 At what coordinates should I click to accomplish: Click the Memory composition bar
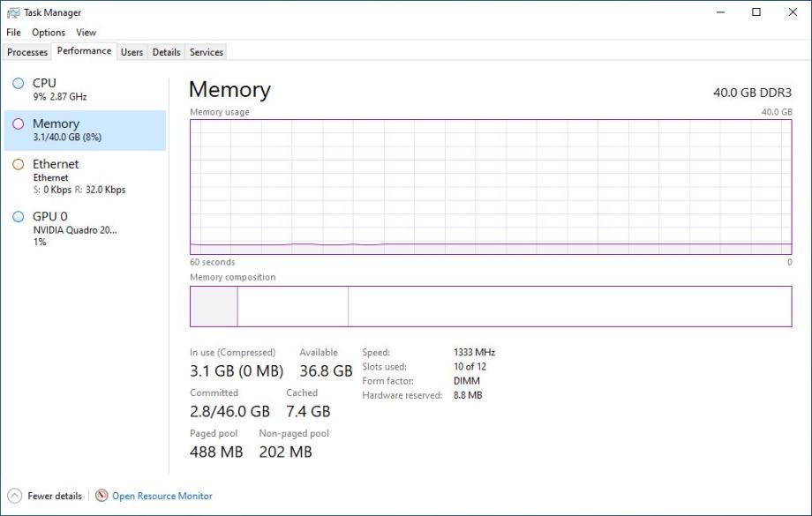point(491,306)
